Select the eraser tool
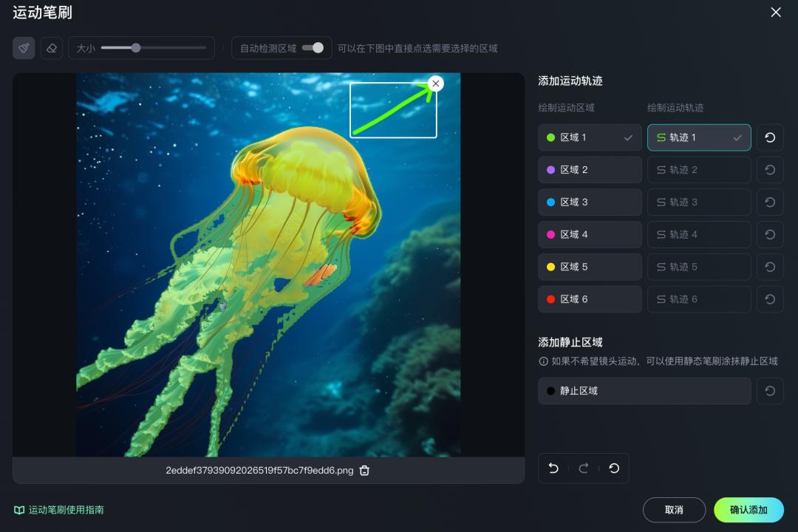798x532 pixels. (51, 48)
